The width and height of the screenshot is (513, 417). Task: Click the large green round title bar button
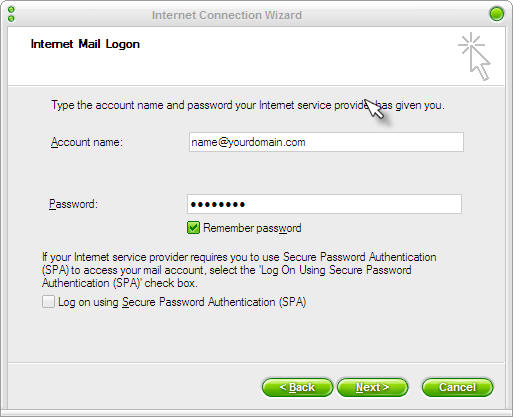[x=497, y=14]
